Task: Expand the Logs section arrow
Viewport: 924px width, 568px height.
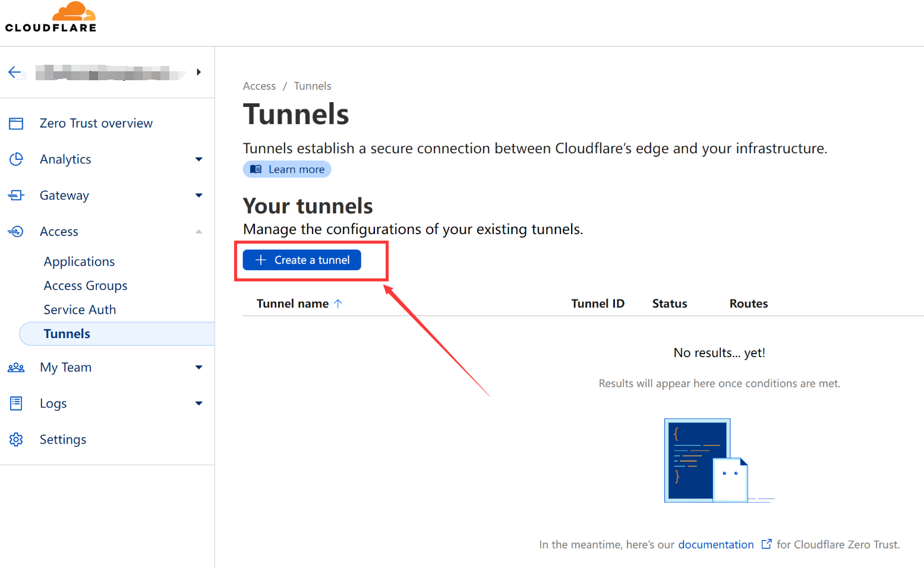Action: tap(199, 403)
